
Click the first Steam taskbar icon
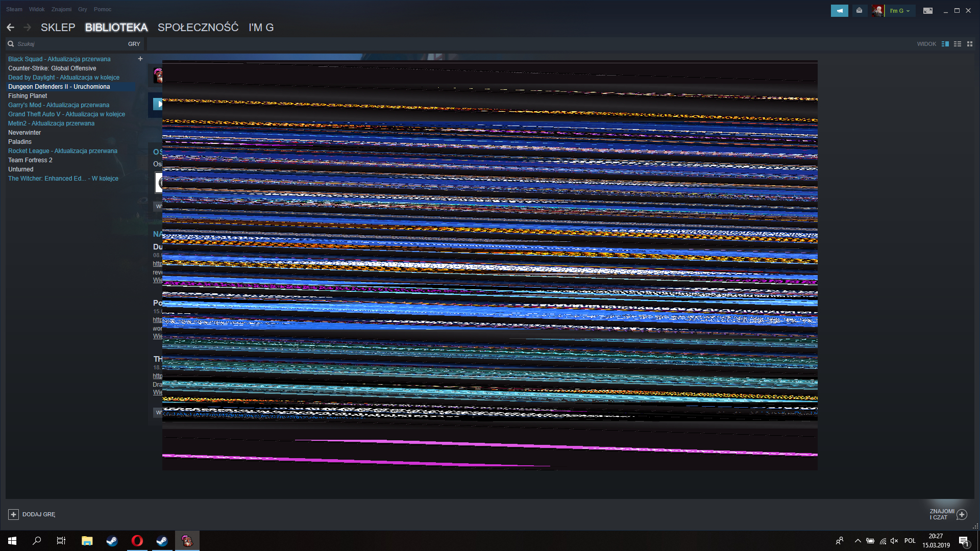(x=112, y=541)
